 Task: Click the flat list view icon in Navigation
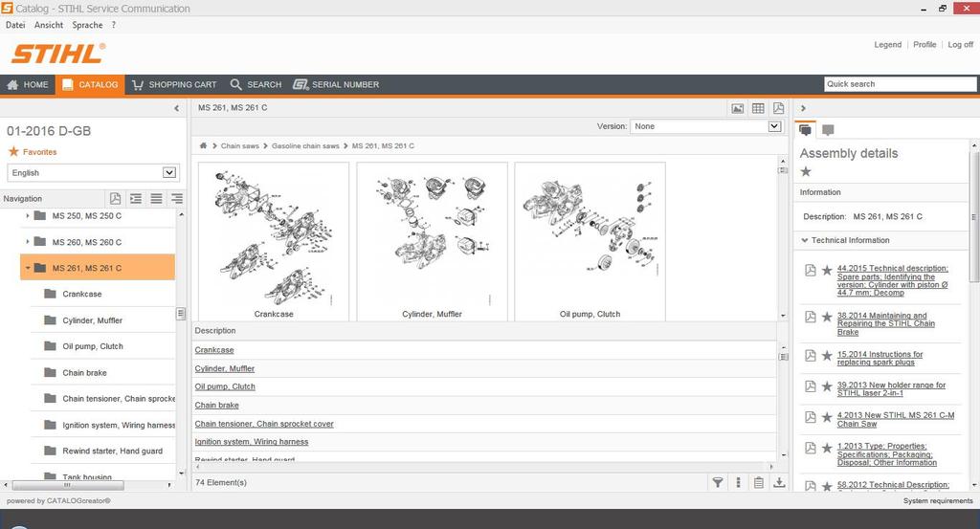156,199
